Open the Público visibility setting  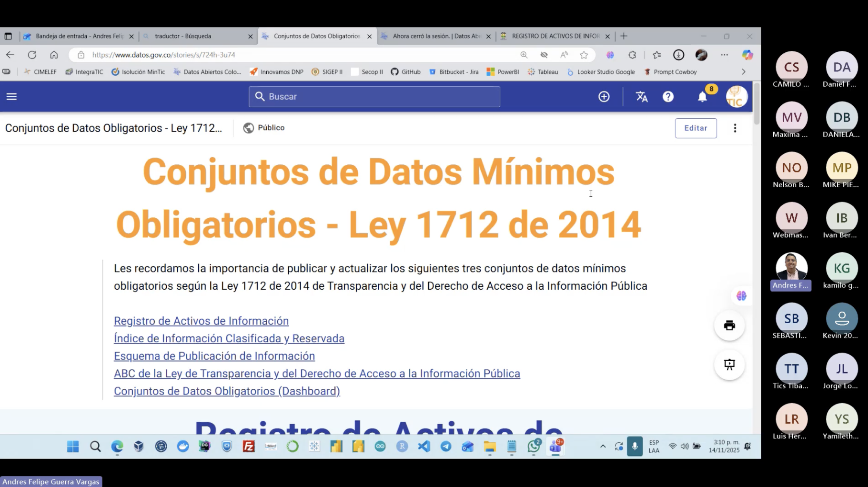[x=264, y=128]
